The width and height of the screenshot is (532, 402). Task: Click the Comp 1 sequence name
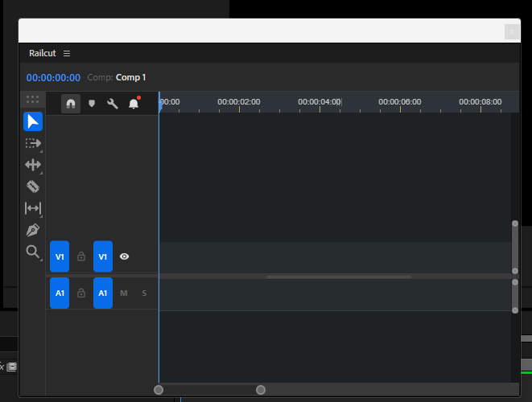click(130, 77)
